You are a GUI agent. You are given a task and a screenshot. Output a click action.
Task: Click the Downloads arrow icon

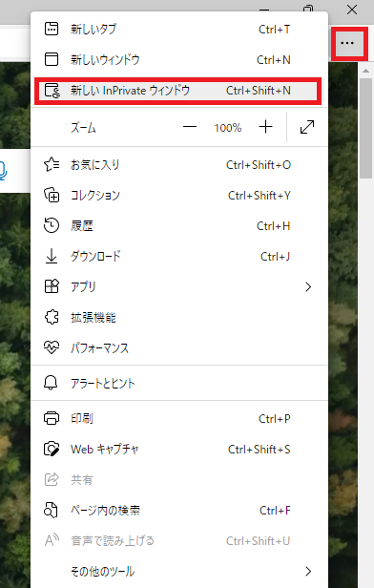[52, 256]
